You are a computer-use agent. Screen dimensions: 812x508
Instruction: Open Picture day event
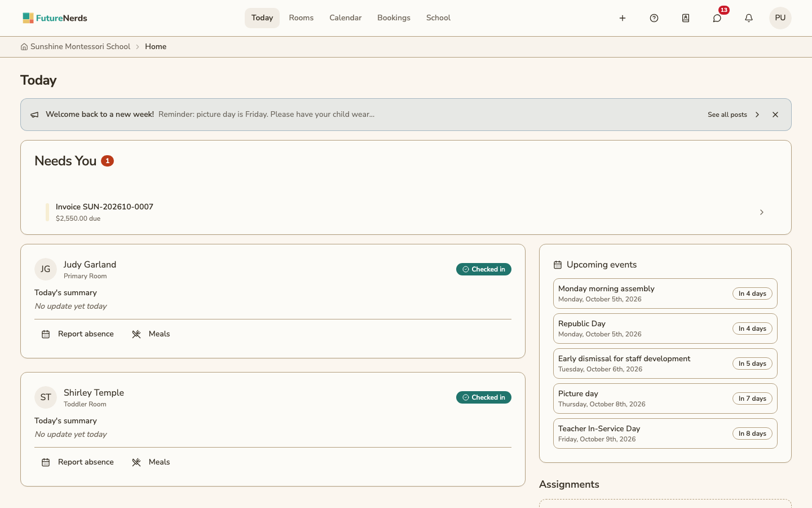[665, 398]
